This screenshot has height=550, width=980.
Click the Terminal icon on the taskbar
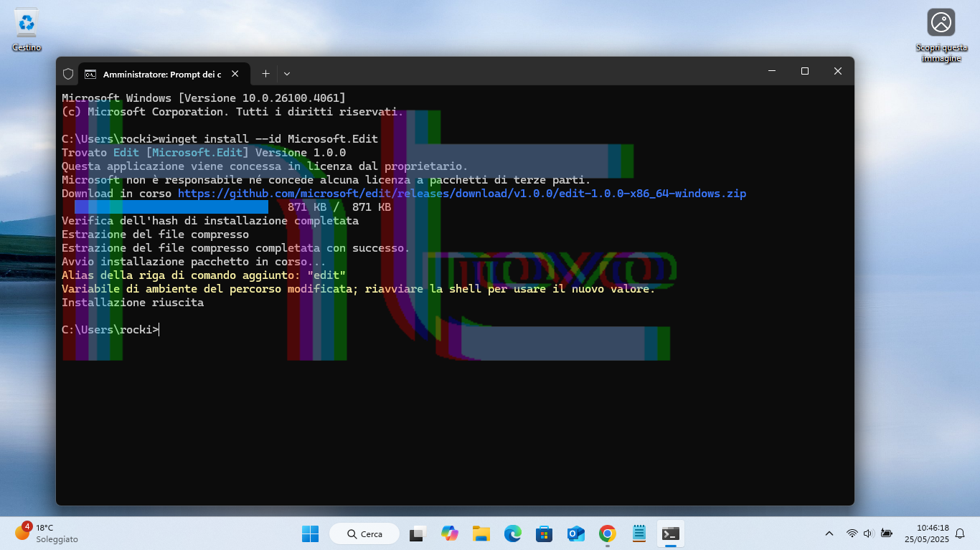click(670, 534)
